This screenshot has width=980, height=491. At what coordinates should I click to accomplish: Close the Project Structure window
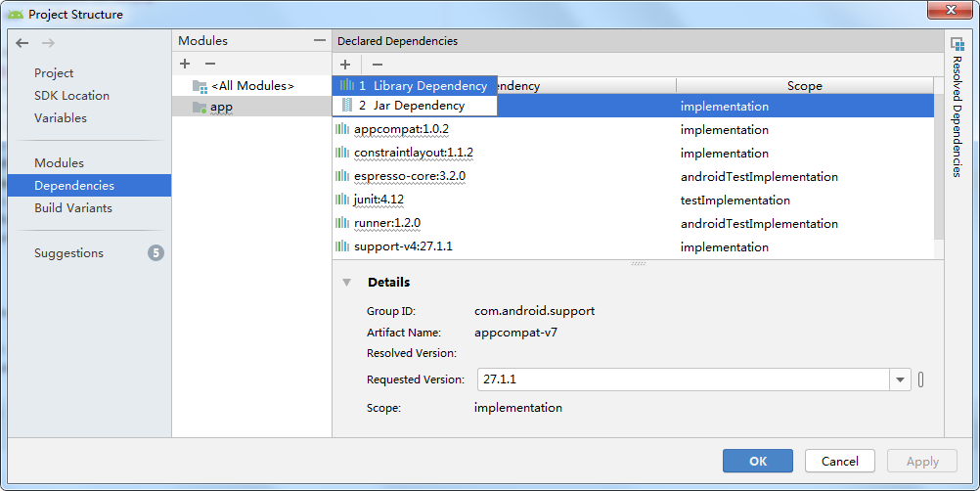pyautogui.click(x=950, y=10)
